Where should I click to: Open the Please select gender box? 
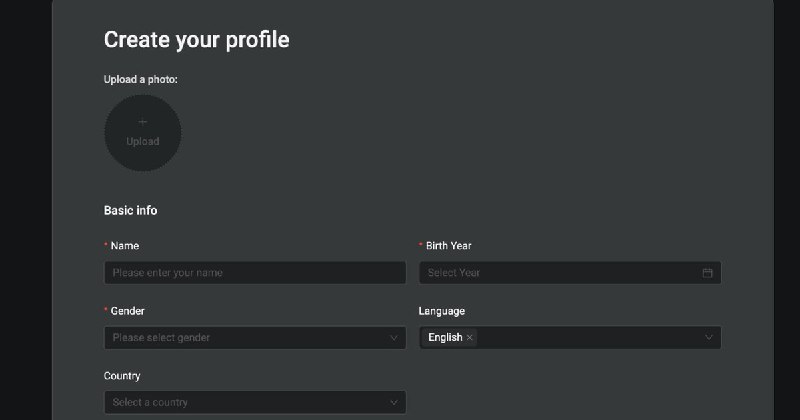pyautogui.click(x=255, y=337)
